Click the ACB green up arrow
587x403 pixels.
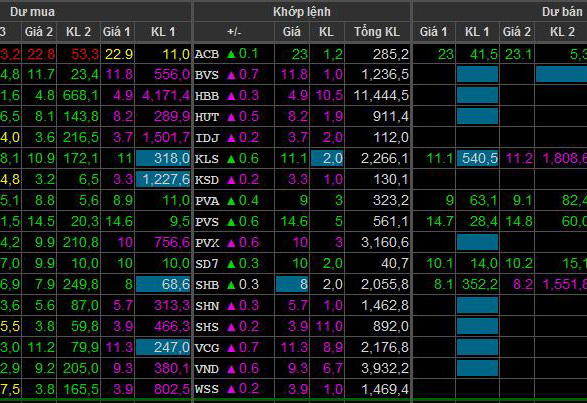[x=231, y=54]
